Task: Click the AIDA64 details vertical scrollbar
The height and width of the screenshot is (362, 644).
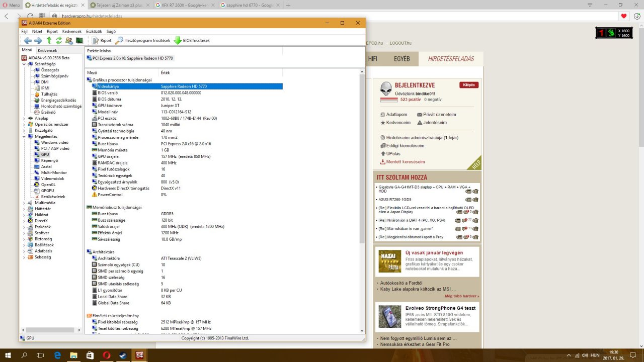Action: click(x=362, y=201)
